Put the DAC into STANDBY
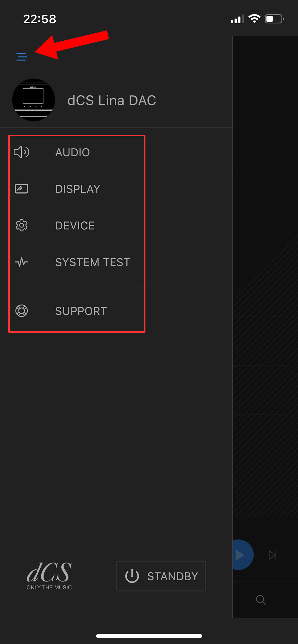Screen dimensions: 298x644 pyautogui.click(x=161, y=576)
